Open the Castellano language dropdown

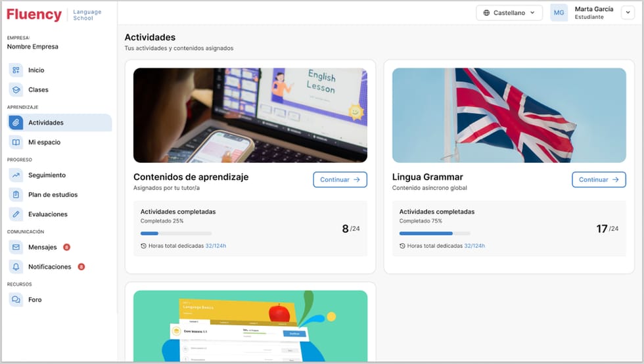pyautogui.click(x=509, y=12)
